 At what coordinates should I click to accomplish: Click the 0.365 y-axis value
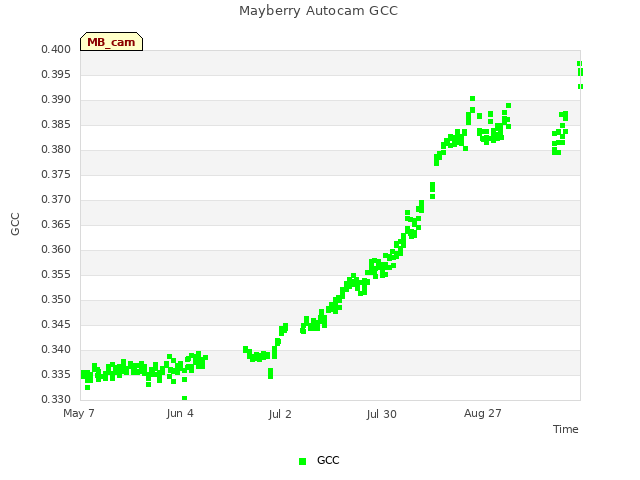coord(56,224)
